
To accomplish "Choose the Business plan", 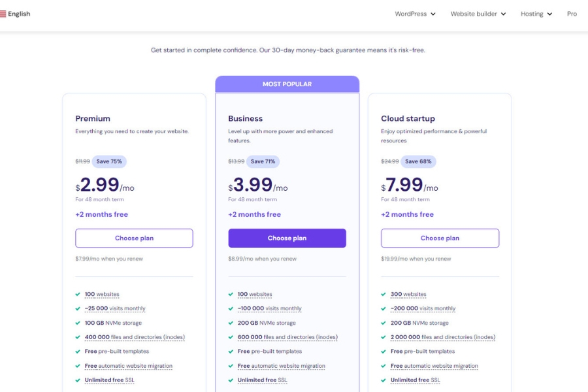I will [x=287, y=238].
